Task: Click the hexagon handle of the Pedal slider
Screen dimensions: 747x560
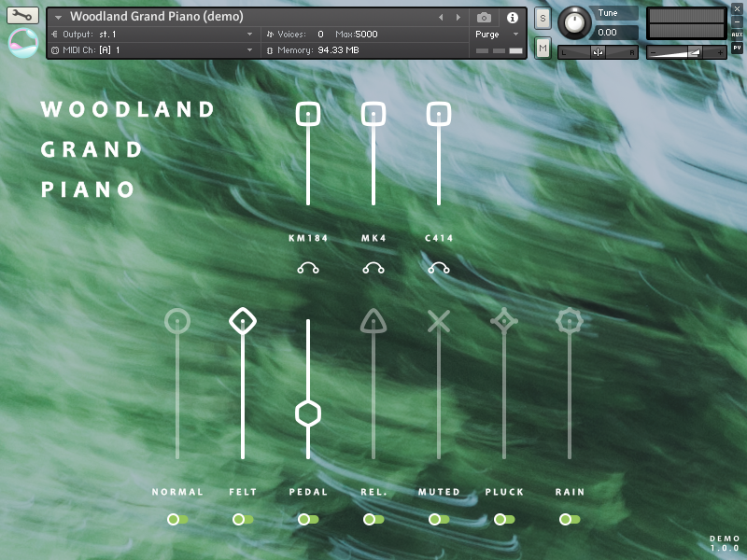Action: pos(308,413)
